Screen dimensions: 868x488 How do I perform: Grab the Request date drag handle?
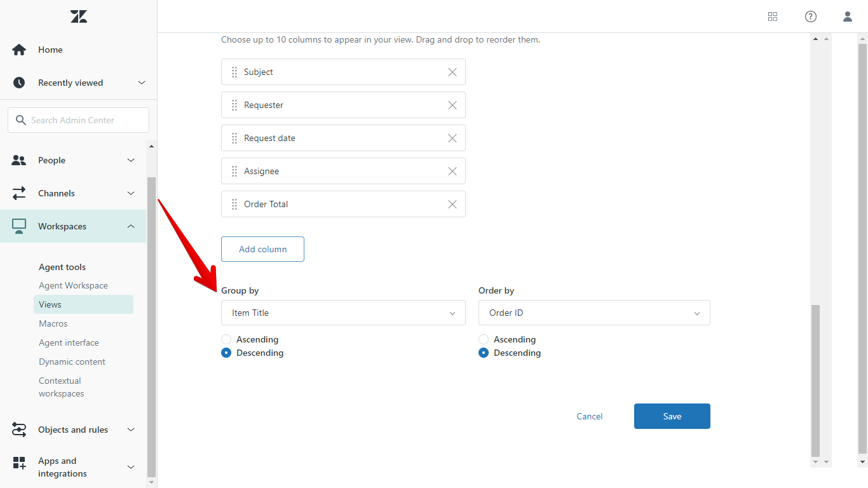[x=234, y=138]
